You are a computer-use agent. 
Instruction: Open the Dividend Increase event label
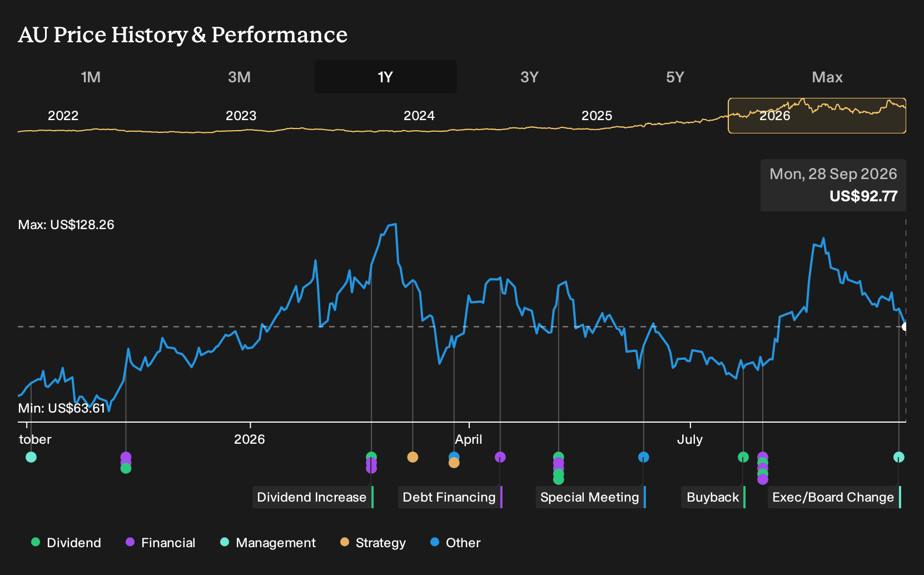[313, 497]
